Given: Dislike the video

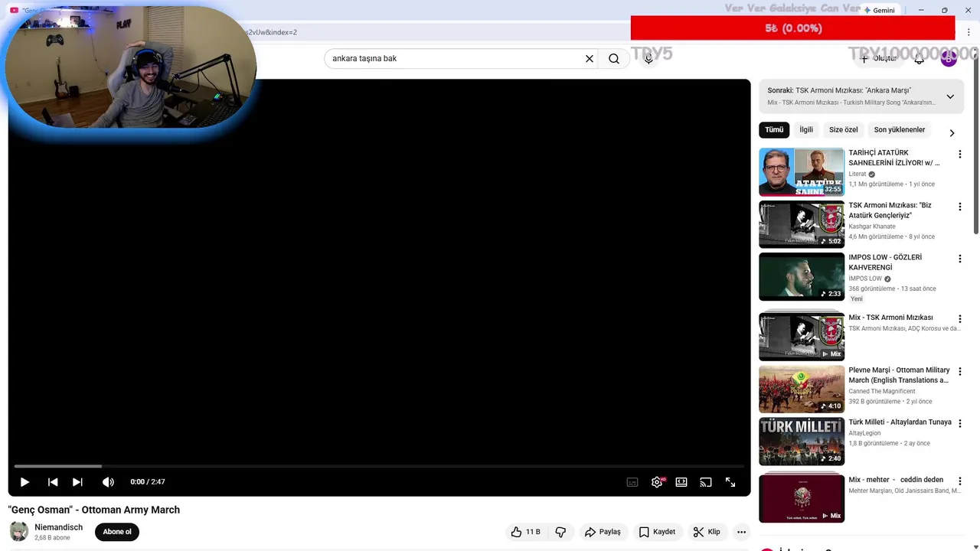Looking at the screenshot, I should (560, 532).
